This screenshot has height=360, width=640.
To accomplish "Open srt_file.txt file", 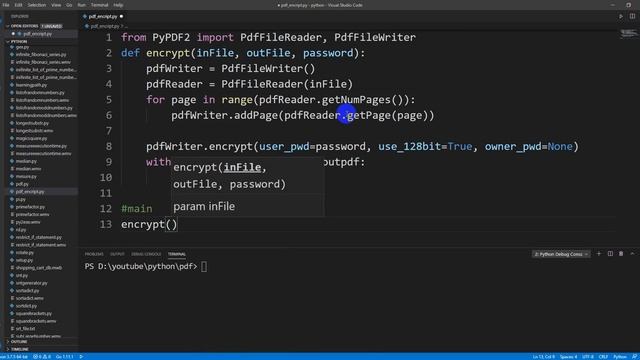I will point(25,329).
